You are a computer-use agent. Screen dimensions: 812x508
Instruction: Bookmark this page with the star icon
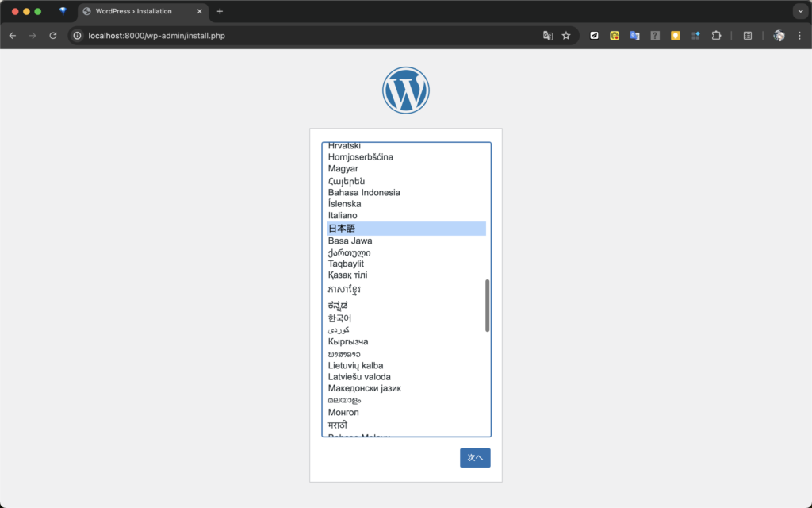tap(566, 36)
